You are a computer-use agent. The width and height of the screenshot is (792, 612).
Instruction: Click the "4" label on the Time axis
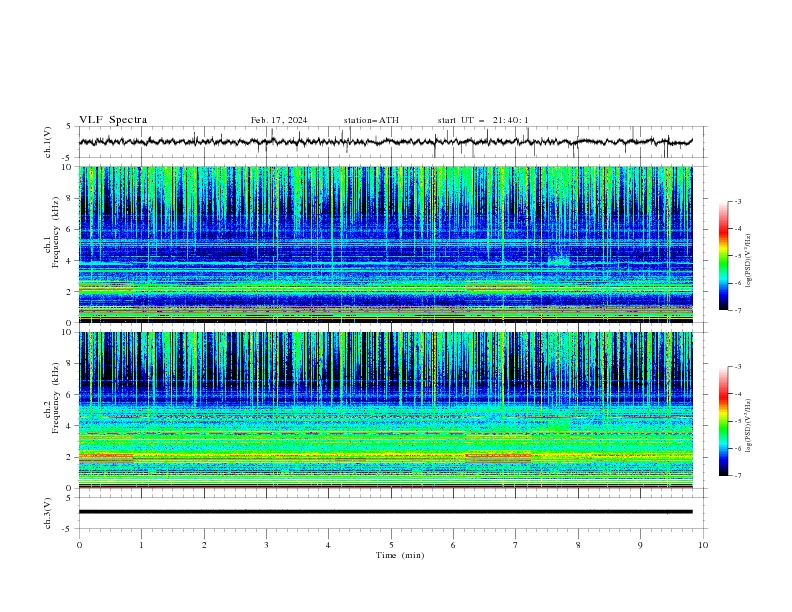point(328,545)
